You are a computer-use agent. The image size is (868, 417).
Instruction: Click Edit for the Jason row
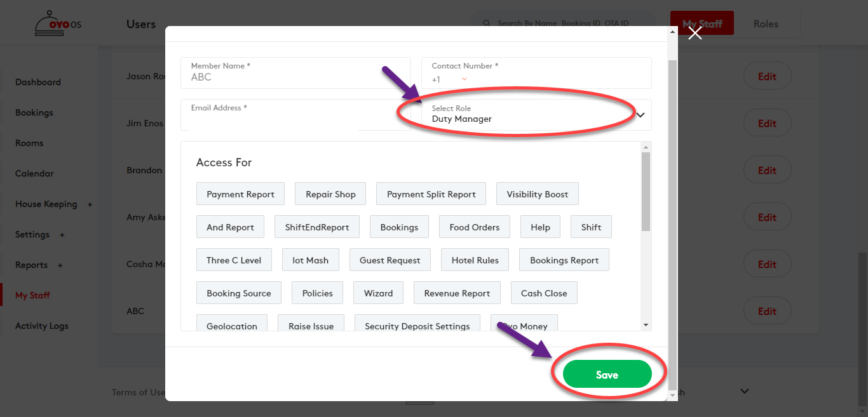point(768,76)
